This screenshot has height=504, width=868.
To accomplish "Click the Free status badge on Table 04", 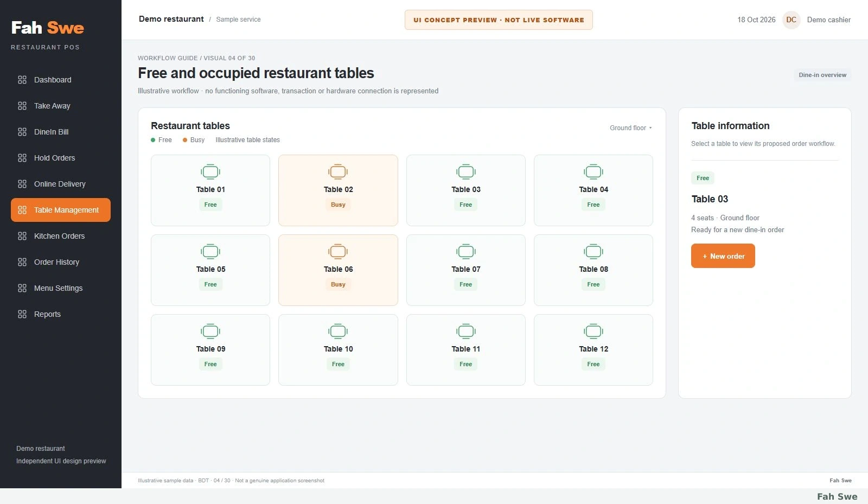I will pyautogui.click(x=593, y=205).
